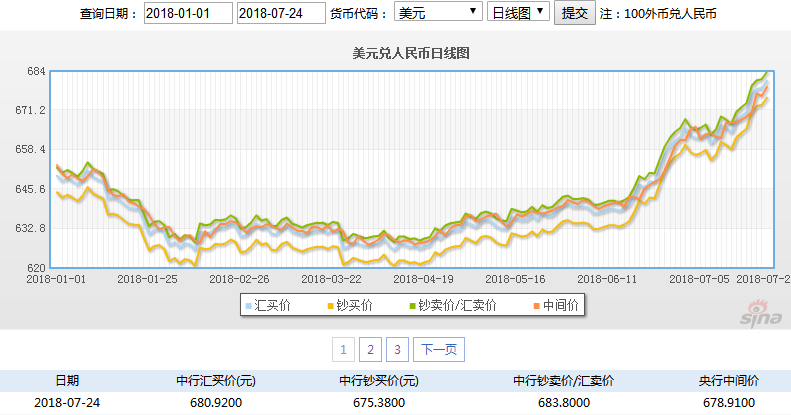Screen dimensions: 791x415
Task: Toggle the 钞卖价/汇卖价 legend series
Action: click(453, 305)
